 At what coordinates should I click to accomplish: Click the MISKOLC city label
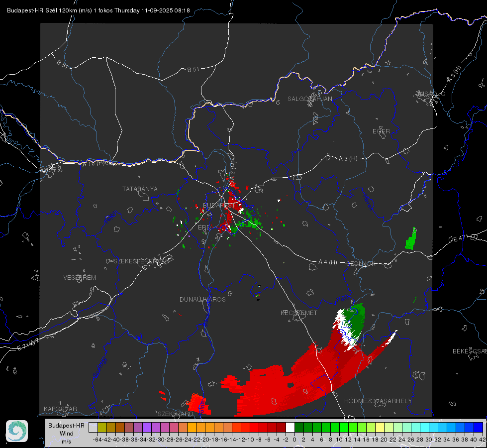[x=431, y=94]
